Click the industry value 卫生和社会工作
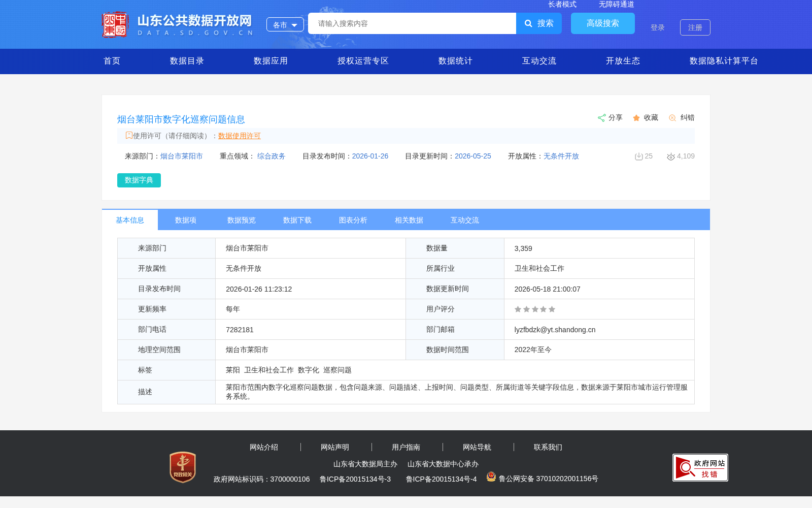This screenshot has width=812, height=508. coord(539,268)
